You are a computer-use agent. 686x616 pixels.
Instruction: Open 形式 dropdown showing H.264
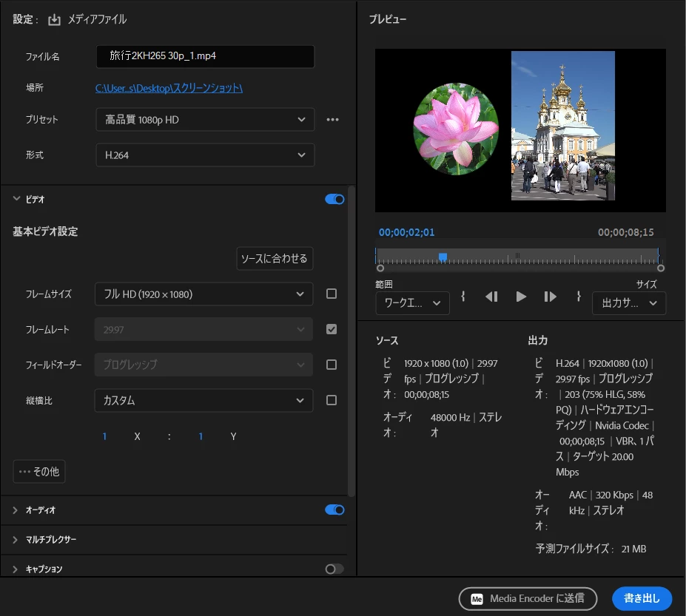(x=205, y=155)
